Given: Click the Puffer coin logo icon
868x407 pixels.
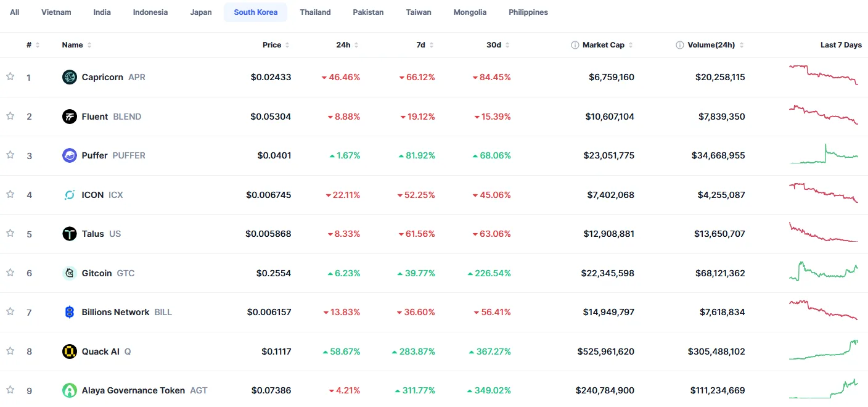Looking at the screenshot, I should [70, 155].
